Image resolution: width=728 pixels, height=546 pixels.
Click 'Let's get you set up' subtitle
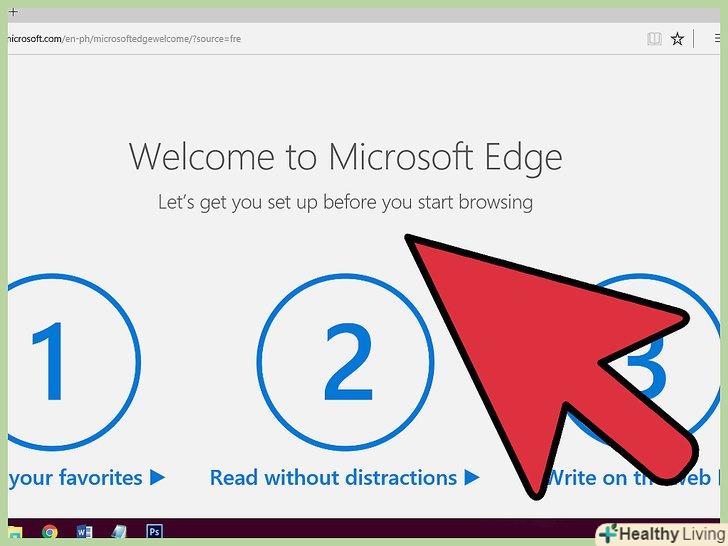click(x=345, y=203)
